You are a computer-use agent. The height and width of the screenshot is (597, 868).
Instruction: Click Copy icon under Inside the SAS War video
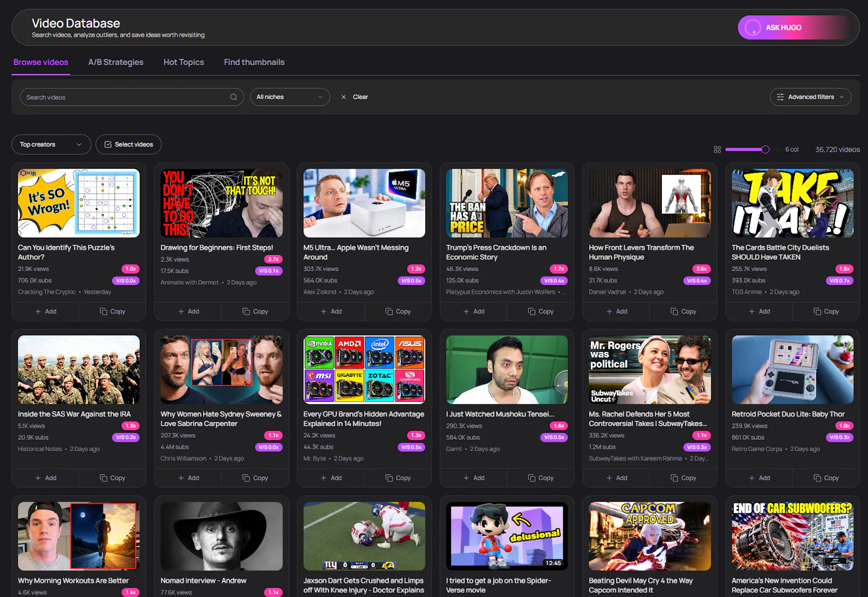104,478
